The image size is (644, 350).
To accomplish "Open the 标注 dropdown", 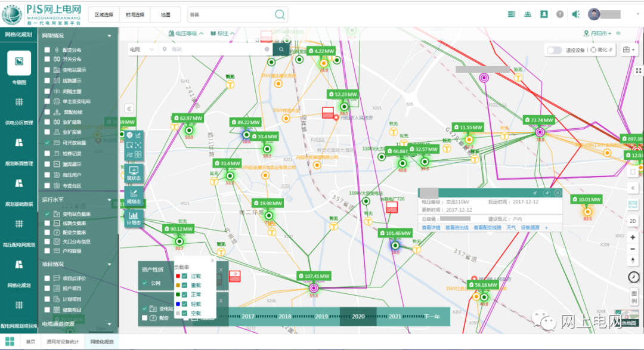I will click(x=222, y=33).
